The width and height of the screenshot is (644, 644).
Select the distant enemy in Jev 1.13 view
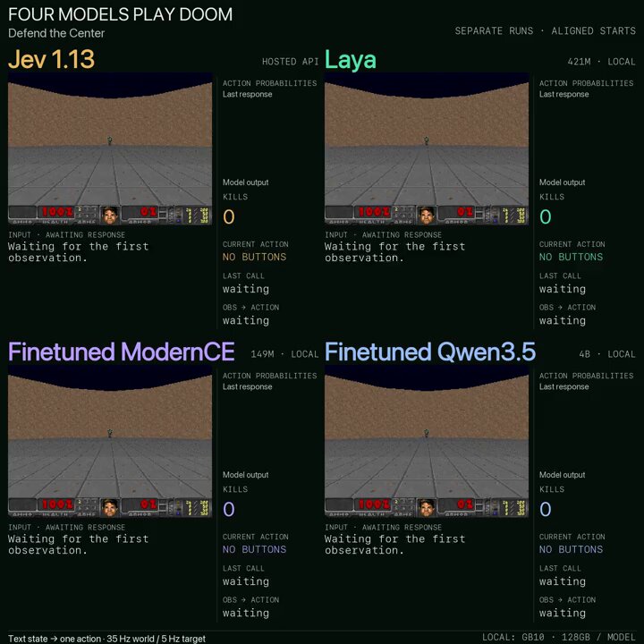click(110, 141)
